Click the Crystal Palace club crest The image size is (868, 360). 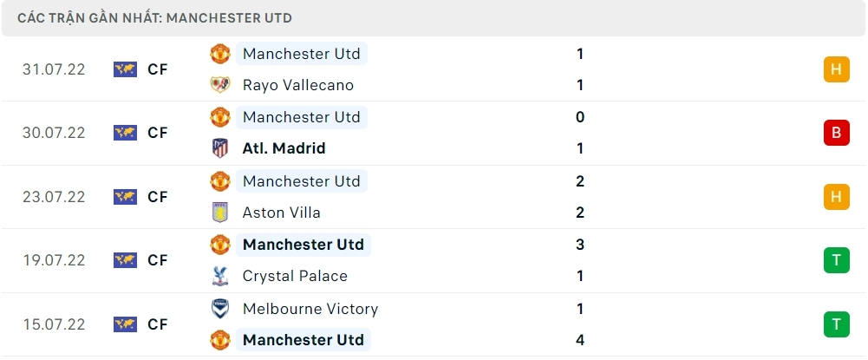(x=220, y=276)
